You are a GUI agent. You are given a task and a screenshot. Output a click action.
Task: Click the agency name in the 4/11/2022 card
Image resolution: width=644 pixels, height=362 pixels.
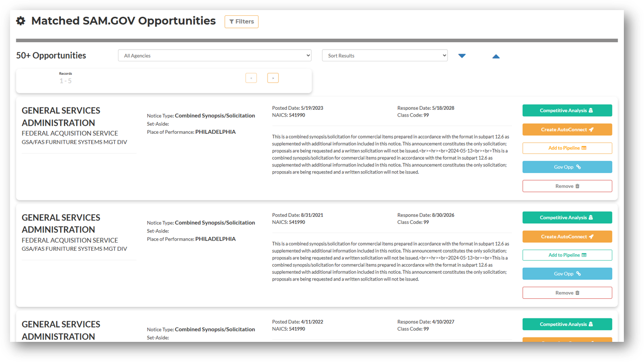[61, 330]
